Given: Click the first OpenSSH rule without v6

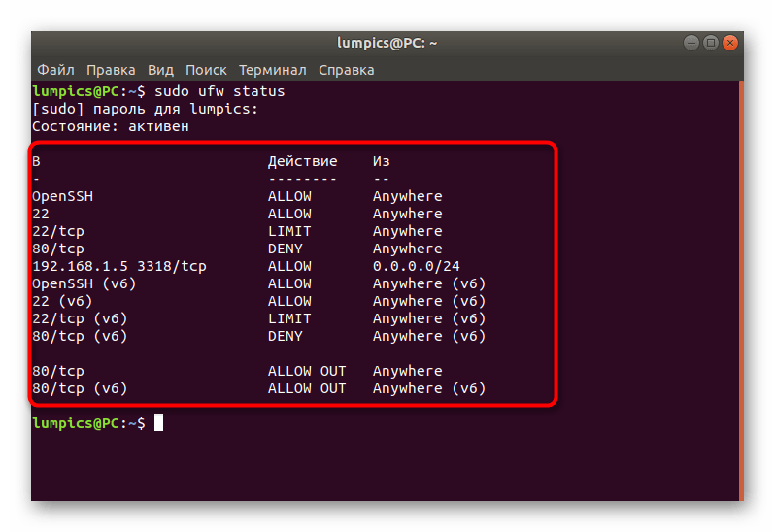Looking at the screenshot, I should [x=62, y=197].
